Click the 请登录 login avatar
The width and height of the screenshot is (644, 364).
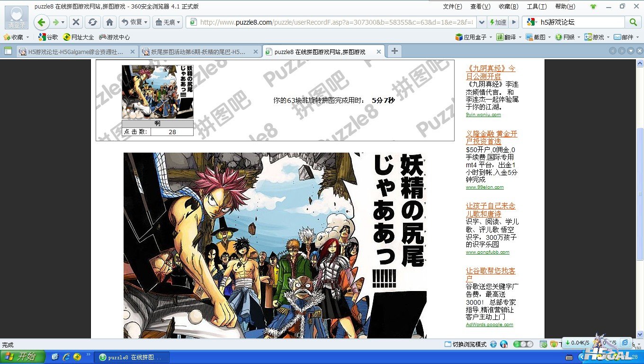(17, 18)
